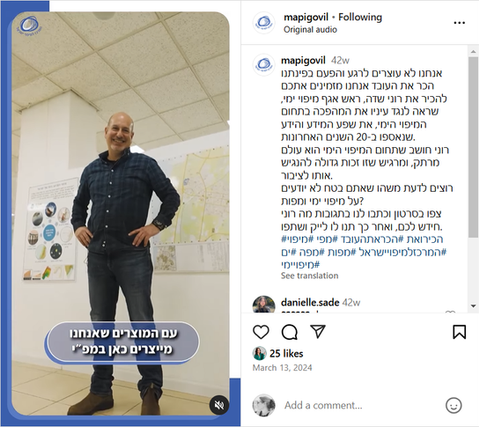479x427 pixels.
Task: Click mapigovil profile picture in header
Action: pyautogui.click(x=264, y=23)
